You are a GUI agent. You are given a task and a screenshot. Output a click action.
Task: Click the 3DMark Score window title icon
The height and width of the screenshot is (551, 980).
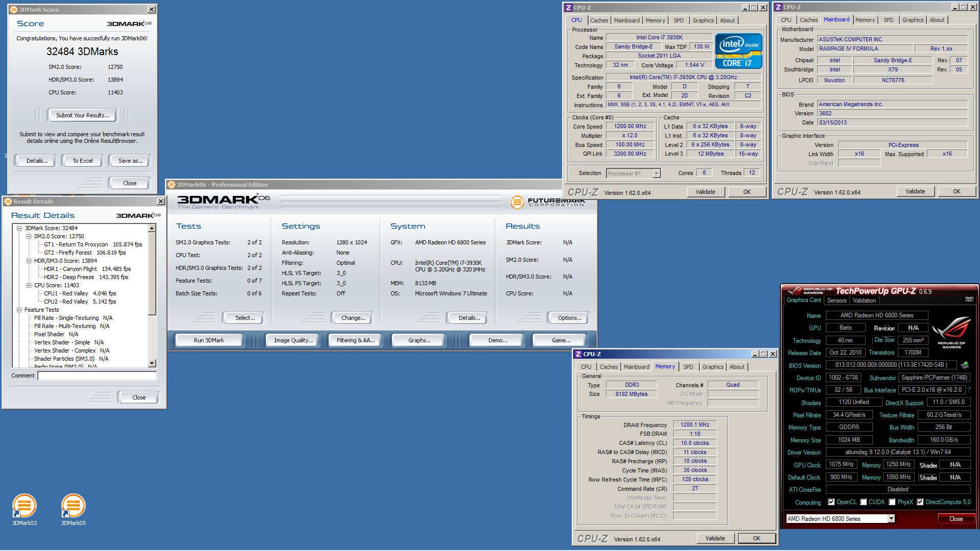pyautogui.click(x=14, y=10)
